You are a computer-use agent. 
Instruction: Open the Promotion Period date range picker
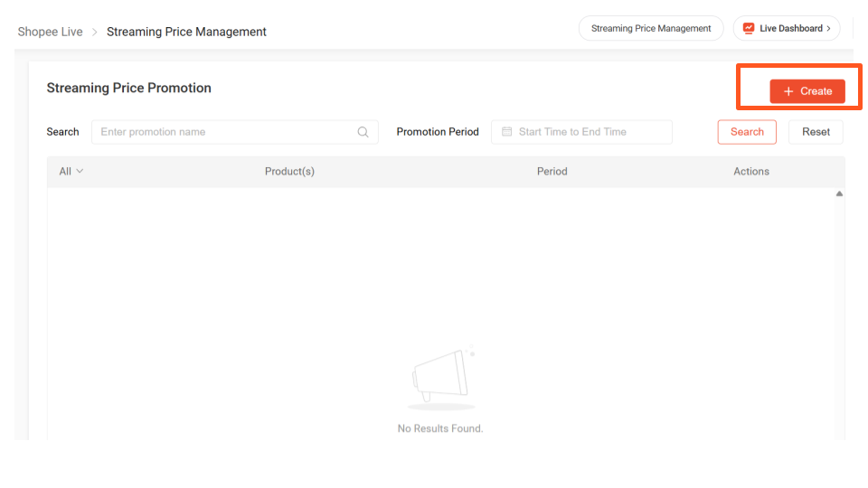pyautogui.click(x=581, y=132)
